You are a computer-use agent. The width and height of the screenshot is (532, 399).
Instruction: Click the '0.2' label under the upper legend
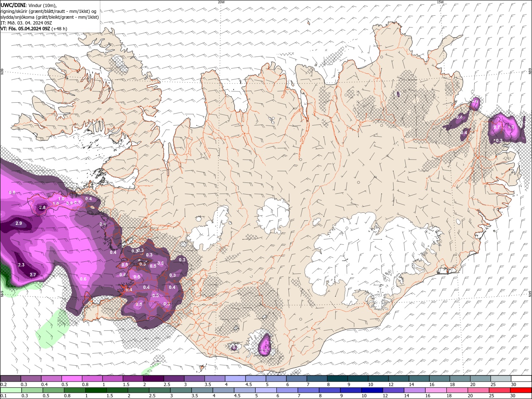tap(4, 384)
